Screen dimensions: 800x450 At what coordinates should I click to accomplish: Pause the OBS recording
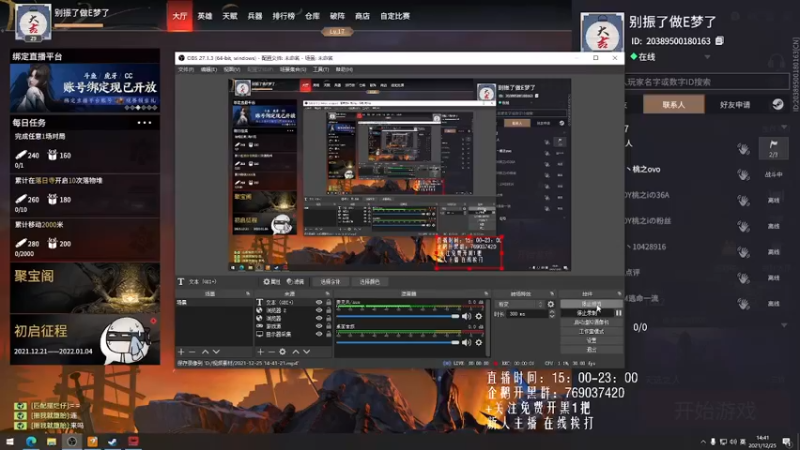618,313
